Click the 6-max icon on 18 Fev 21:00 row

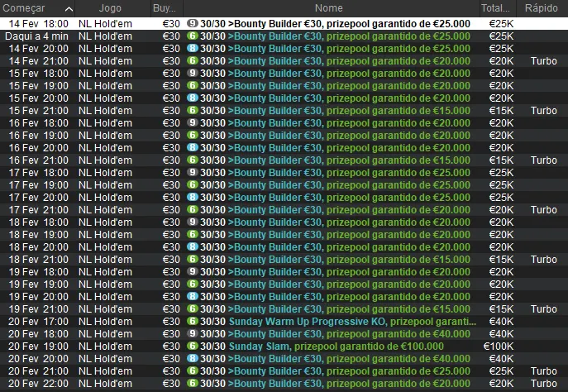click(x=193, y=259)
